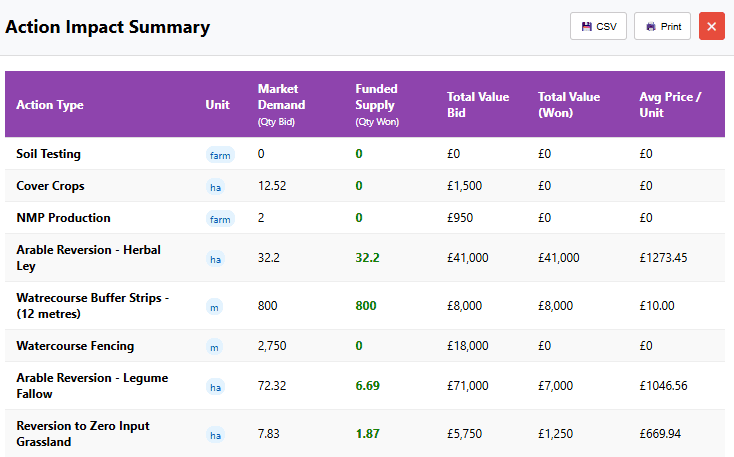The width and height of the screenshot is (734, 457).
Task: Click the ha badge for Arable Reversion Herbal Ley
Action: (215, 259)
